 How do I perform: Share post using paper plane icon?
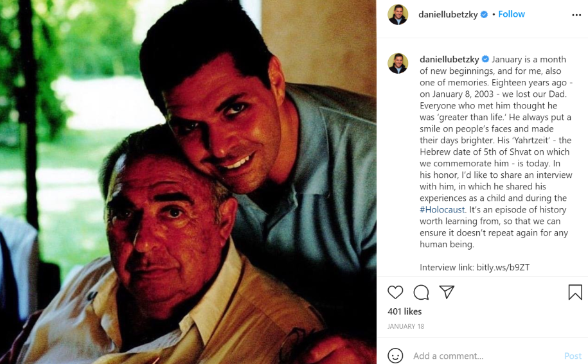447,292
